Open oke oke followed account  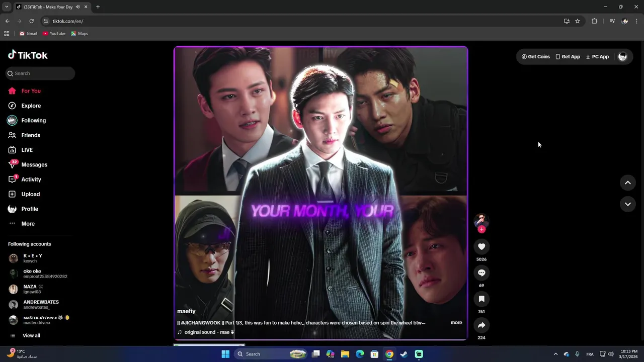click(40, 274)
